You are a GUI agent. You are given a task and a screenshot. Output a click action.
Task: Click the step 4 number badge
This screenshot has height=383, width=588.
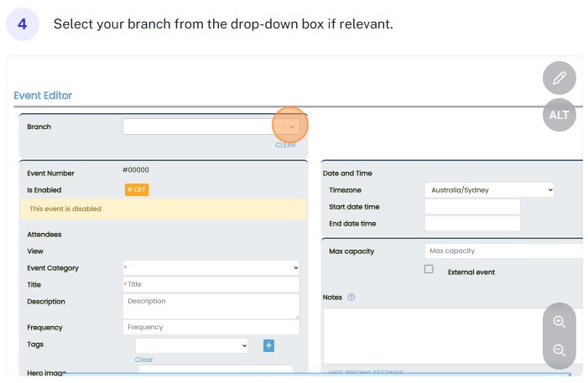[x=23, y=24]
